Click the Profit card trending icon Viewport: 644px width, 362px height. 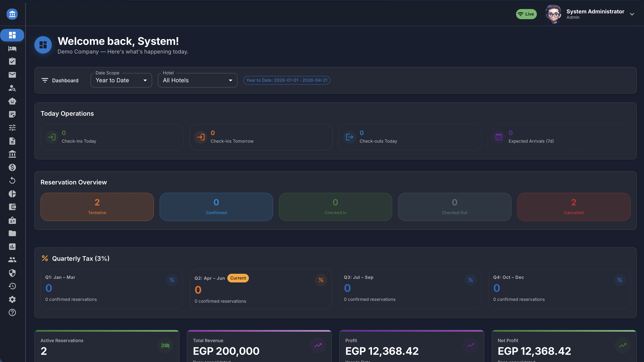coord(470,346)
